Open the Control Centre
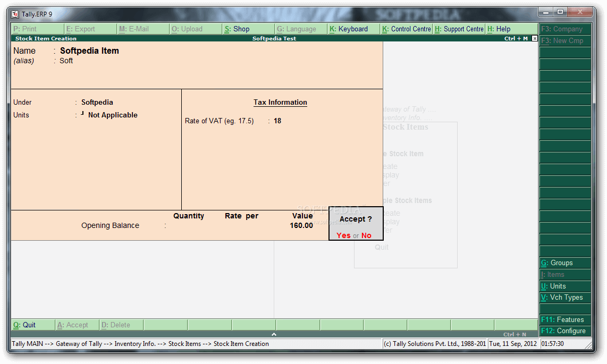607x364 pixels. [x=406, y=29]
